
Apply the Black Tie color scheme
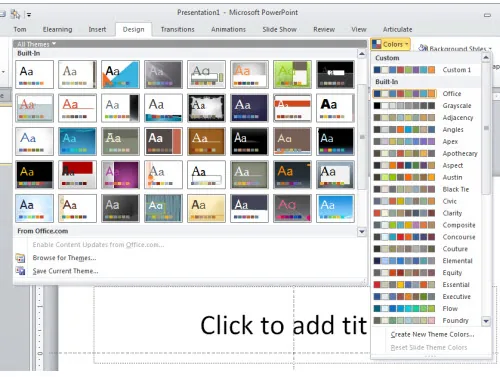click(427, 189)
